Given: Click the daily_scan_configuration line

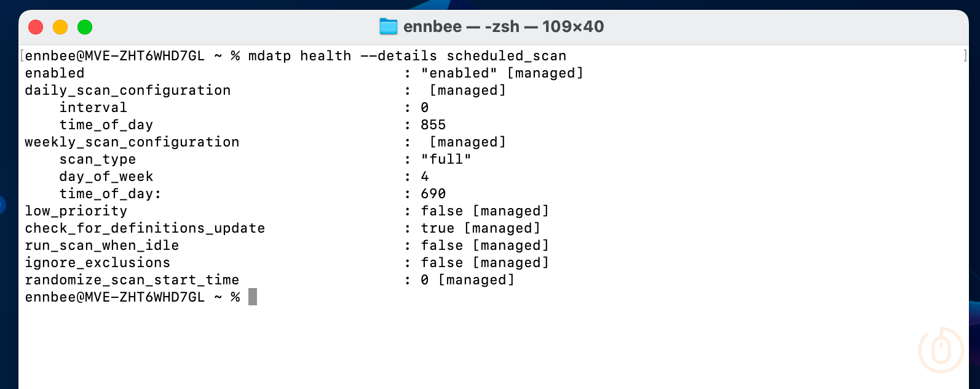Looking at the screenshot, I should (127, 90).
